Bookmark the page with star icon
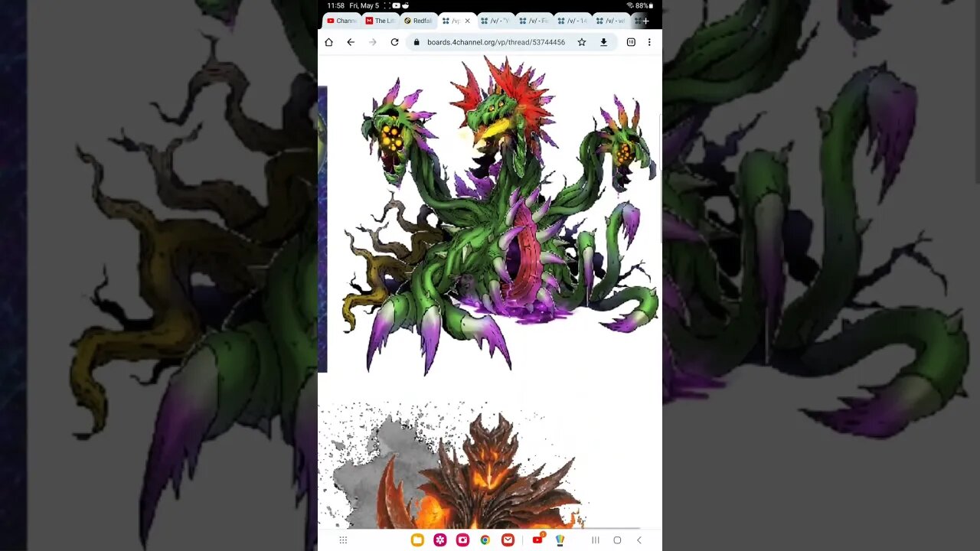980x551 pixels. 582,42
